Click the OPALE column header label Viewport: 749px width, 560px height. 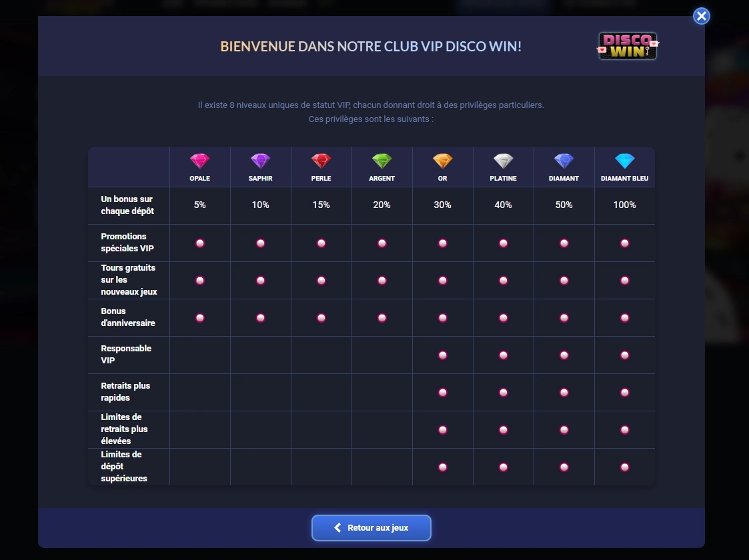pos(199,178)
